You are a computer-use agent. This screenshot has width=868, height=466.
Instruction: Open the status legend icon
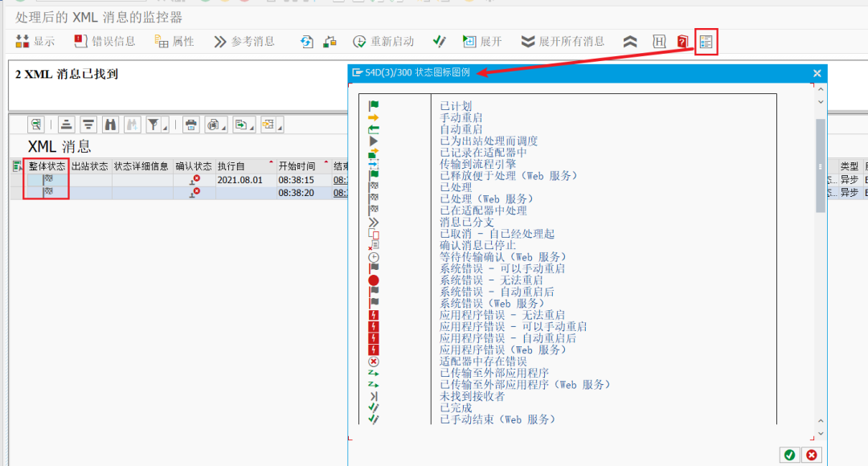pos(706,42)
